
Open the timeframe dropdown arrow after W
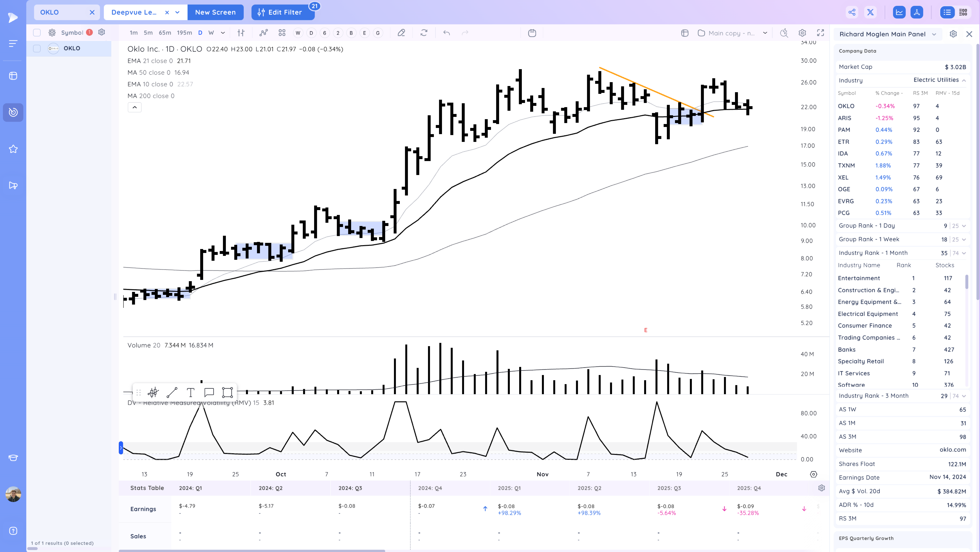point(223,33)
